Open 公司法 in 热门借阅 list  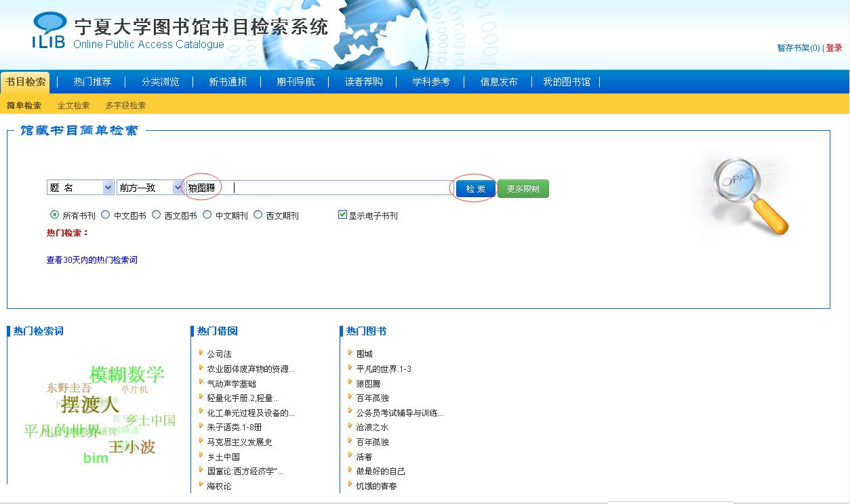coord(219,354)
